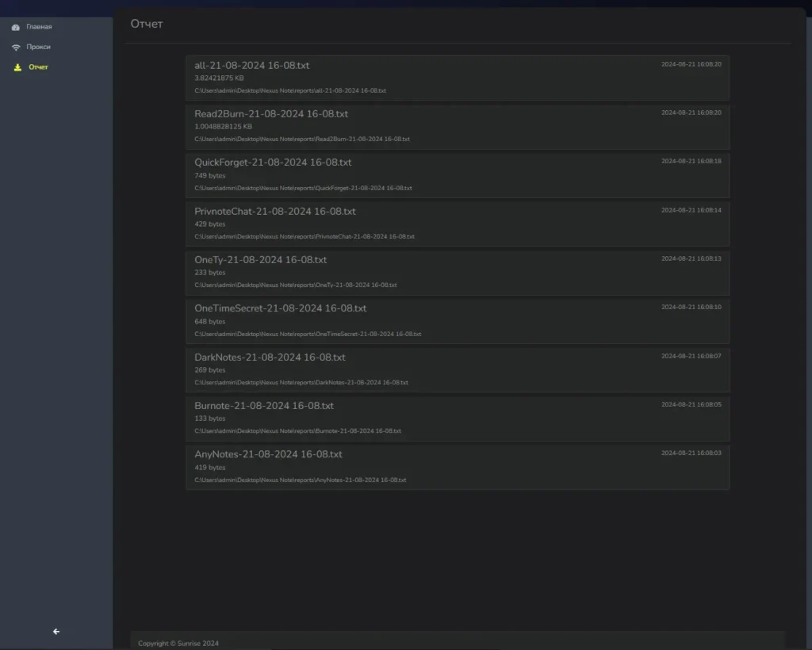Click the PrivnoteChat report entry
This screenshot has height=650, width=812.
click(275, 211)
